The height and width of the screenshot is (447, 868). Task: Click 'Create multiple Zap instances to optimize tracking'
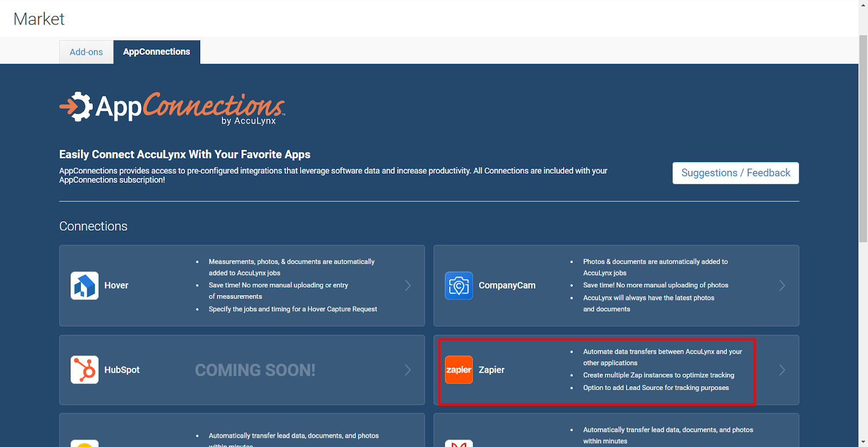[659, 375]
